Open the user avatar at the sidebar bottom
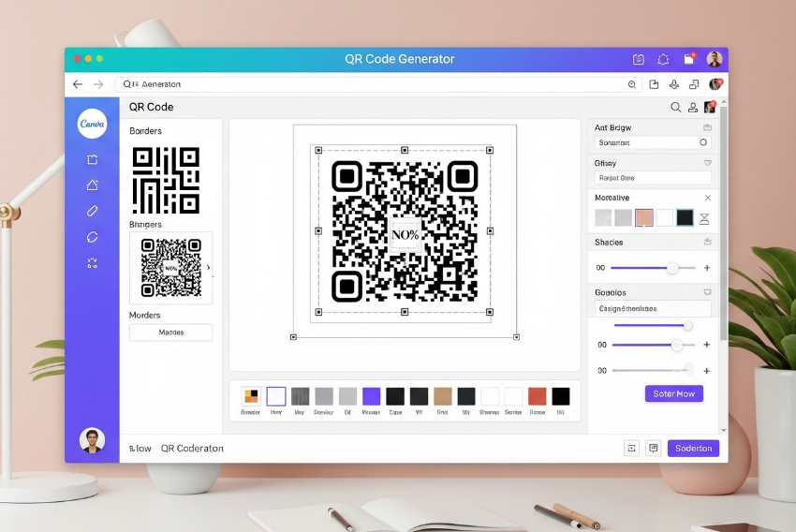The image size is (796, 532). point(93,440)
